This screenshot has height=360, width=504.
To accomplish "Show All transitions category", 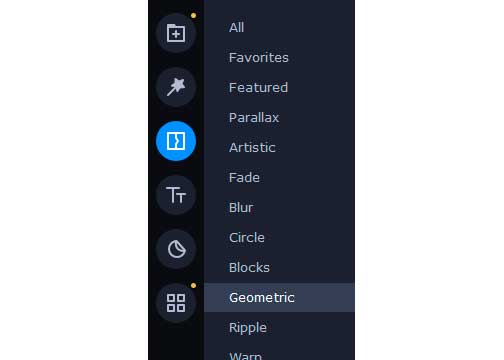I will tap(236, 27).
